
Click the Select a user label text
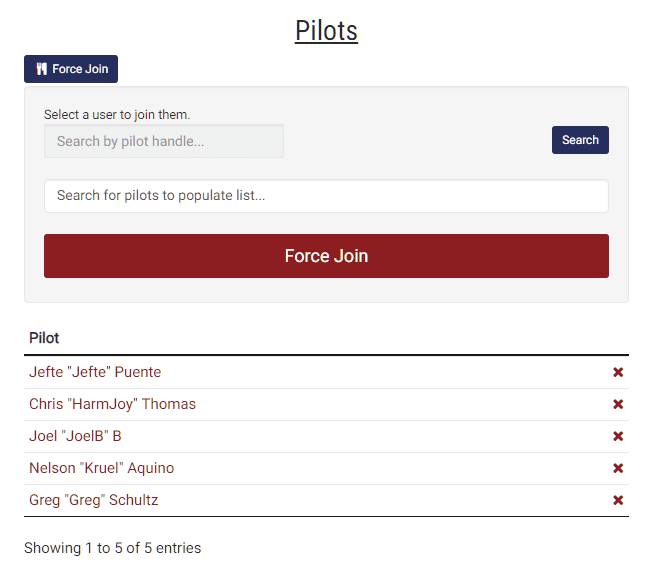tap(117, 115)
